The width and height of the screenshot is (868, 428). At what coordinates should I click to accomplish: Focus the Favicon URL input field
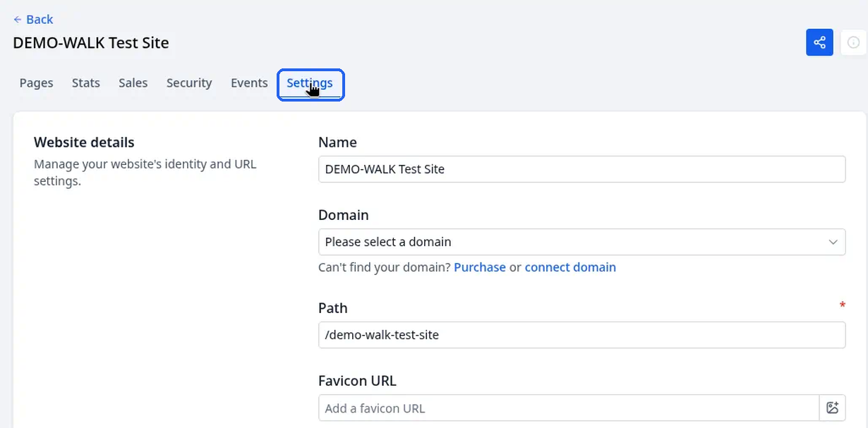click(569, 408)
